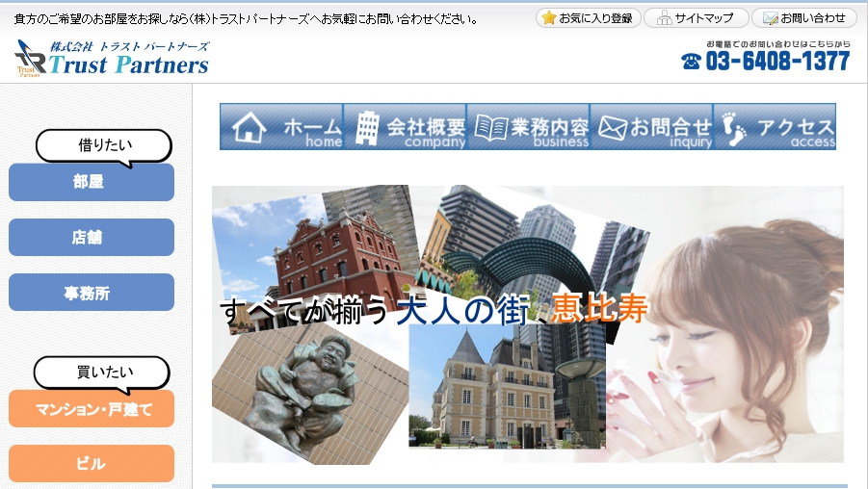The width and height of the screenshot is (868, 489).
Task: Open the ホーム home menu item
Action: click(281, 127)
